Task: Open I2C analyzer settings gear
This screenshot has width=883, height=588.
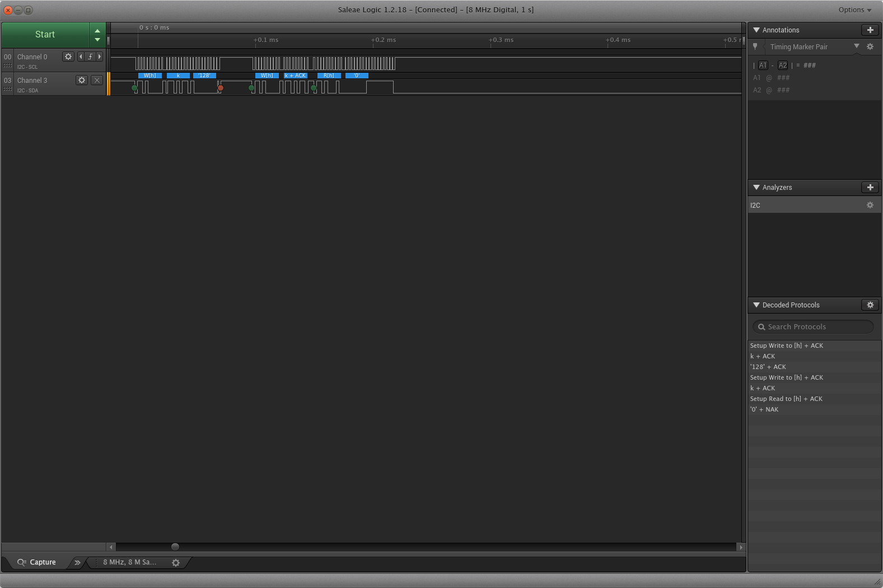Action: coord(870,206)
